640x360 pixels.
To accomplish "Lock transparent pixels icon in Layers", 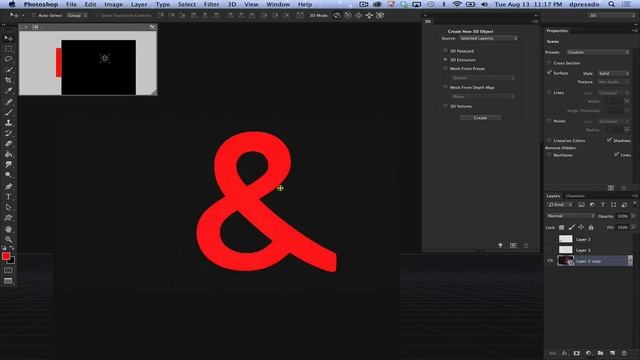I will pos(562,227).
